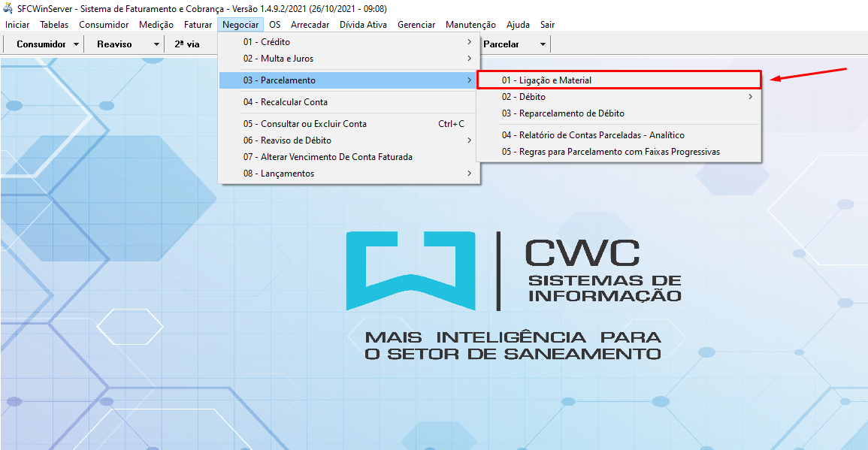Open the Consumidor toolbar dropdown arrow
Image resolution: width=868 pixels, height=450 pixels.
(x=77, y=44)
